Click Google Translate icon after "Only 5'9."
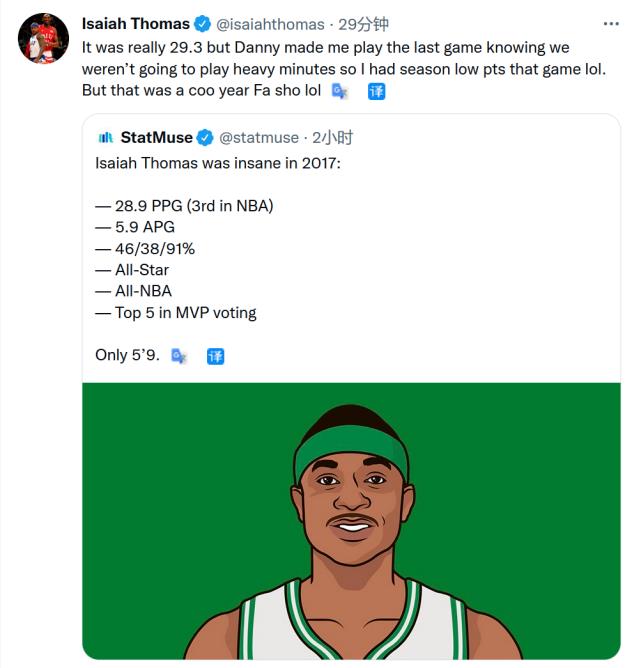The width and height of the screenshot is (632, 668). click(179, 356)
